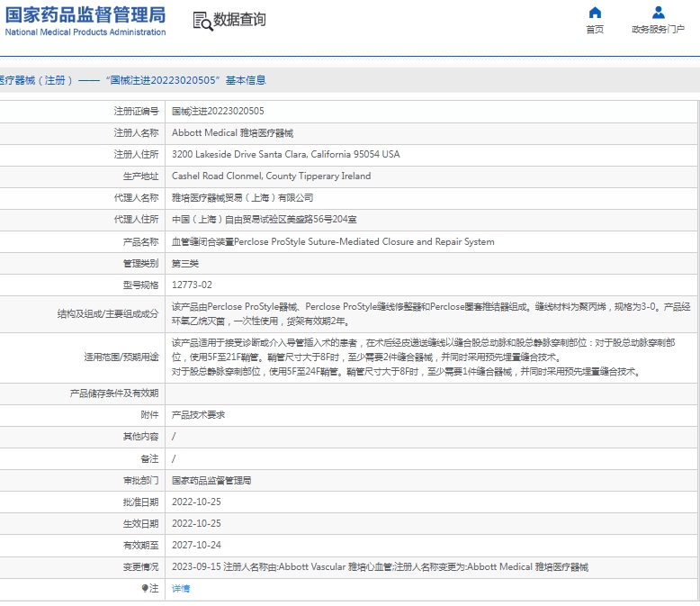Viewport: 700px width, 606px height.
Task: Click the 管理类别 label
Action: (x=140, y=264)
